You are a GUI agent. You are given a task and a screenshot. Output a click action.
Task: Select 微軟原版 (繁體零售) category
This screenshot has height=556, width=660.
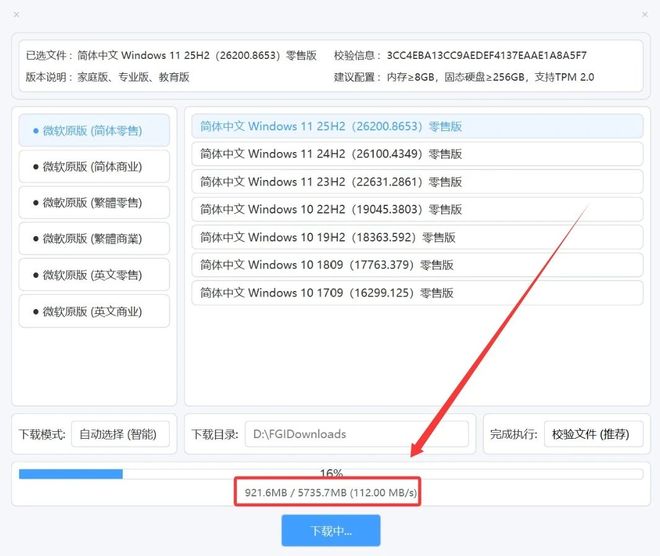pos(94,203)
